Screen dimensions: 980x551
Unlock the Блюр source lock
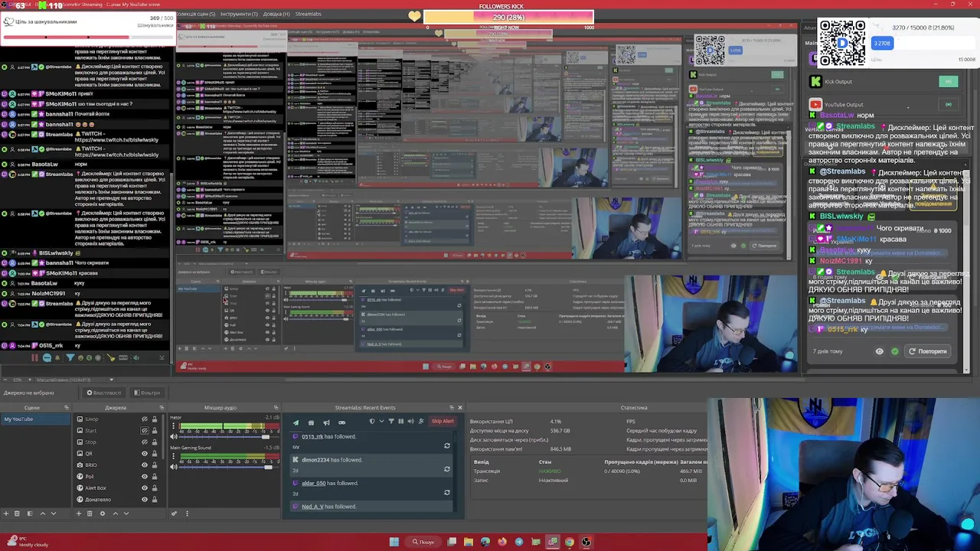[155, 419]
